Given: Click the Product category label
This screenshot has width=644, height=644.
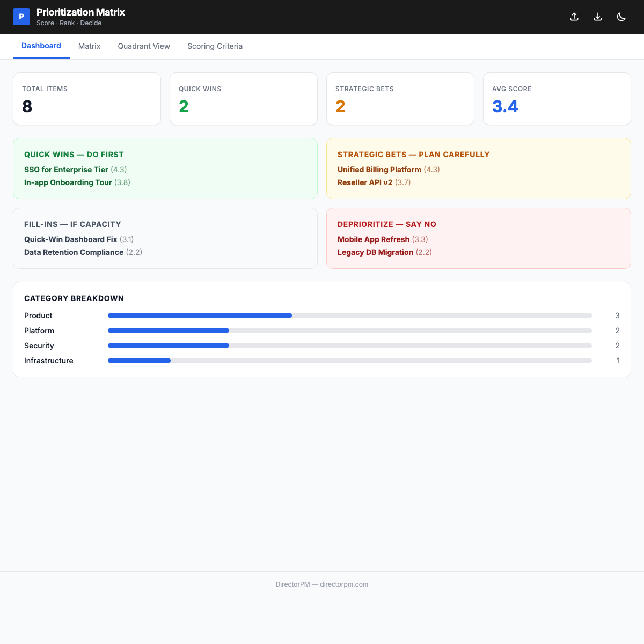Looking at the screenshot, I should (38, 316).
